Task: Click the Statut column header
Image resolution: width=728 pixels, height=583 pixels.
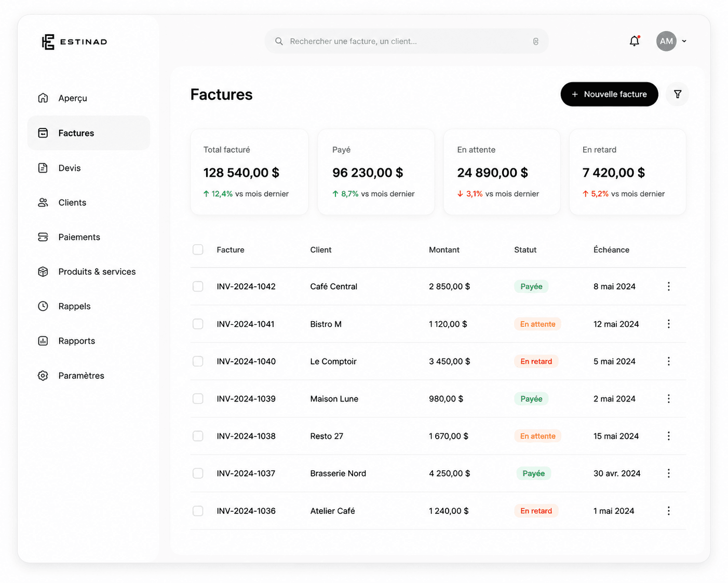Action: (x=525, y=250)
